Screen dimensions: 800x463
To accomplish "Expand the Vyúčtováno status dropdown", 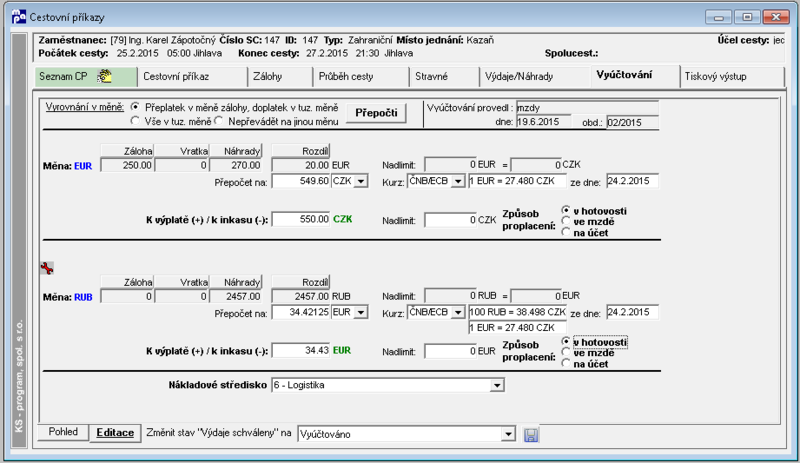I will tap(508, 434).
